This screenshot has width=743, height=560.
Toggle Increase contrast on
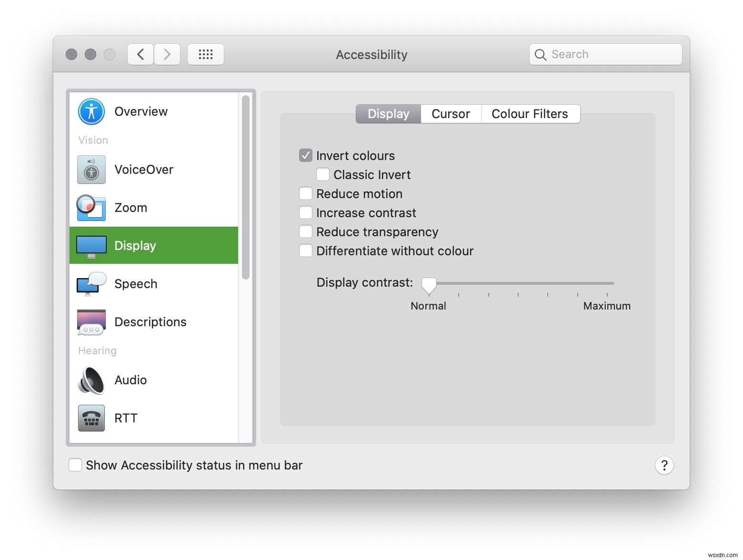click(306, 212)
